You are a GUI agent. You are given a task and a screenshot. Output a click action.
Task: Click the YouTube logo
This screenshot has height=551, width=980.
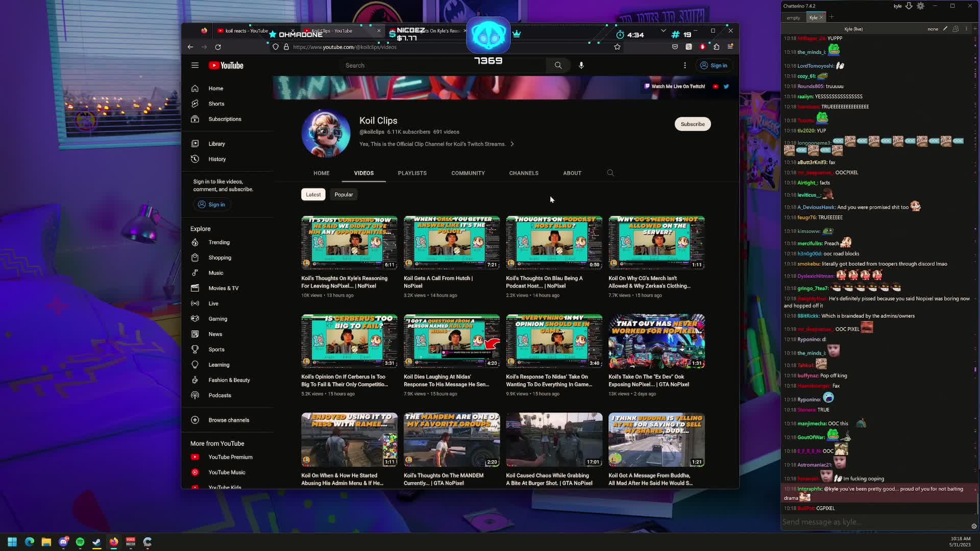226,65
